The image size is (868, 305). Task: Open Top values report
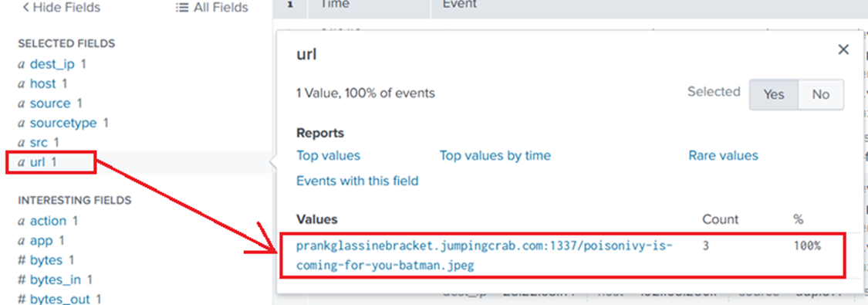328,155
